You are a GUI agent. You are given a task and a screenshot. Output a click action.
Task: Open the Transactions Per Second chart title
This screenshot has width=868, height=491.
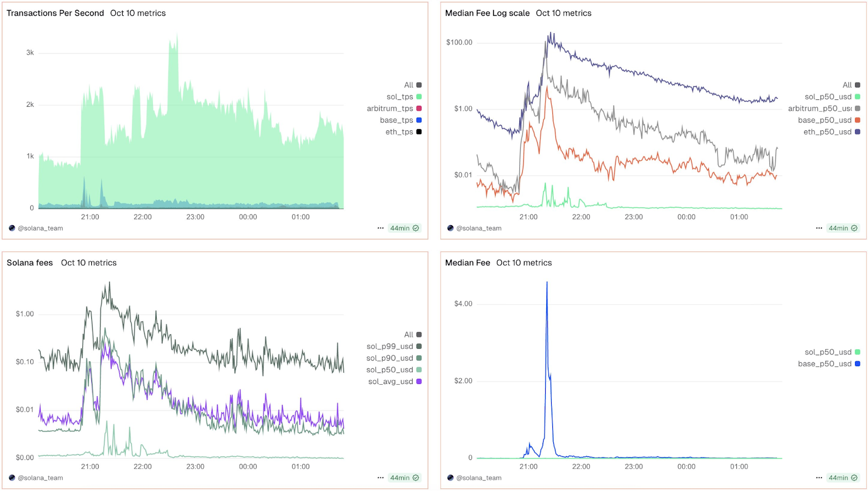[x=55, y=13]
